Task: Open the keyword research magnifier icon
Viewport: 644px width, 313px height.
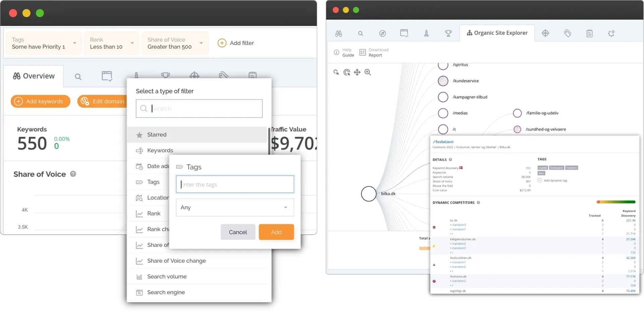Action: 361,33
